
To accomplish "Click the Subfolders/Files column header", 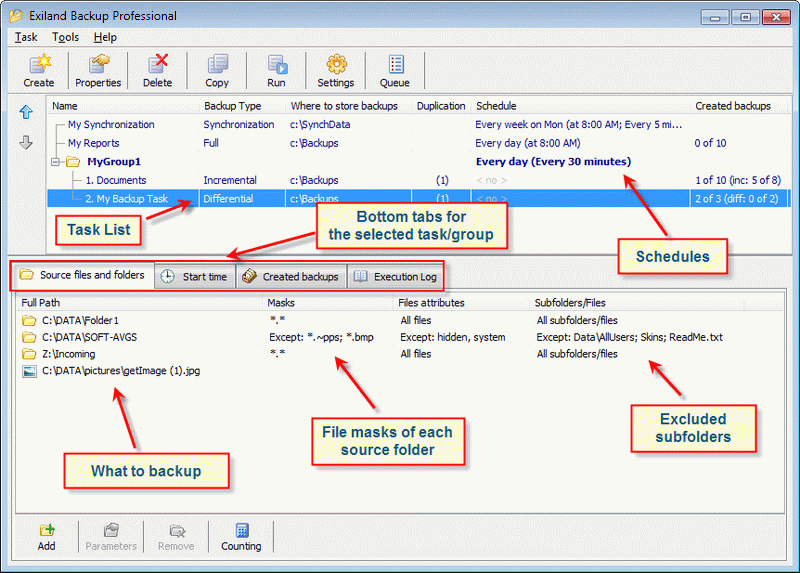I will tap(637, 303).
